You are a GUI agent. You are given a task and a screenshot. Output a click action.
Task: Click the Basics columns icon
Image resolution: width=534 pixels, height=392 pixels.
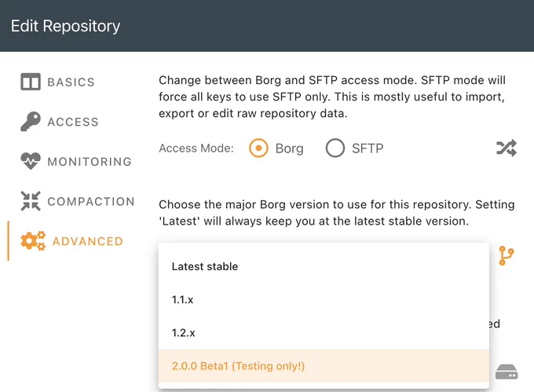click(31, 82)
